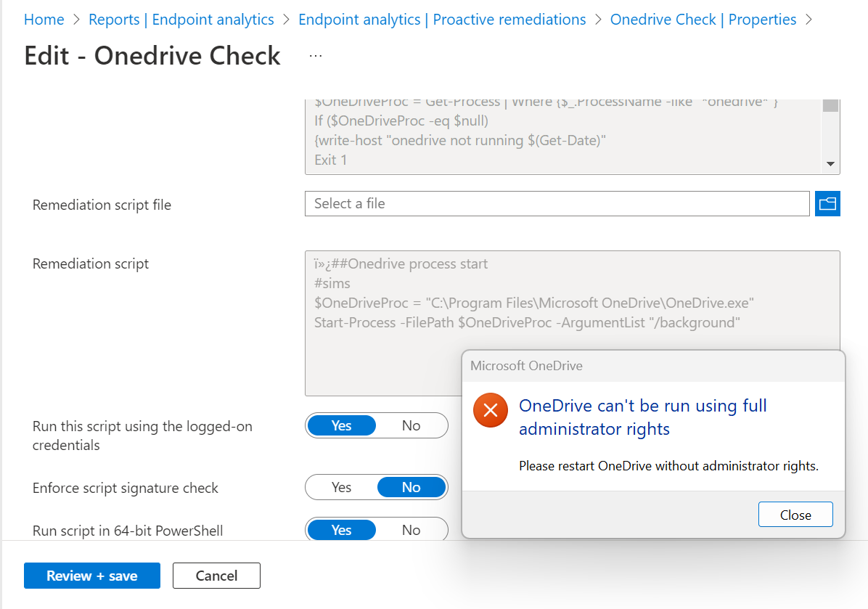Navigate to the Home breadcrumb
Viewport: 868px width, 609px height.
44,20
